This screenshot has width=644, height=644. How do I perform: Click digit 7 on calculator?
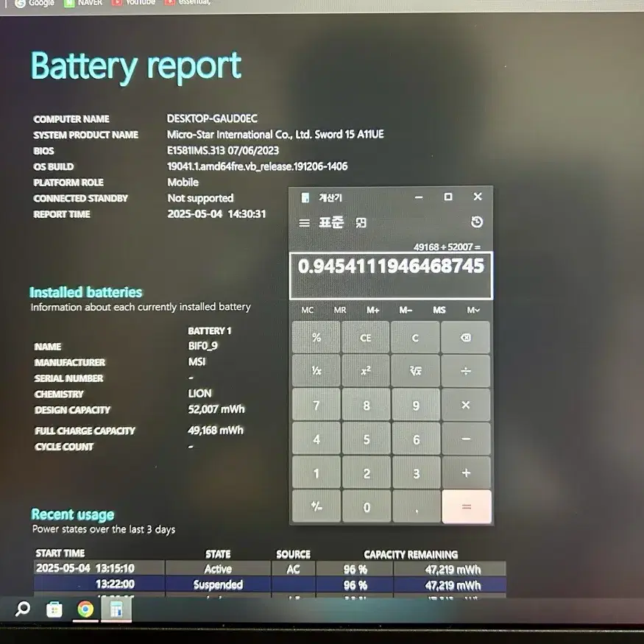point(316,405)
